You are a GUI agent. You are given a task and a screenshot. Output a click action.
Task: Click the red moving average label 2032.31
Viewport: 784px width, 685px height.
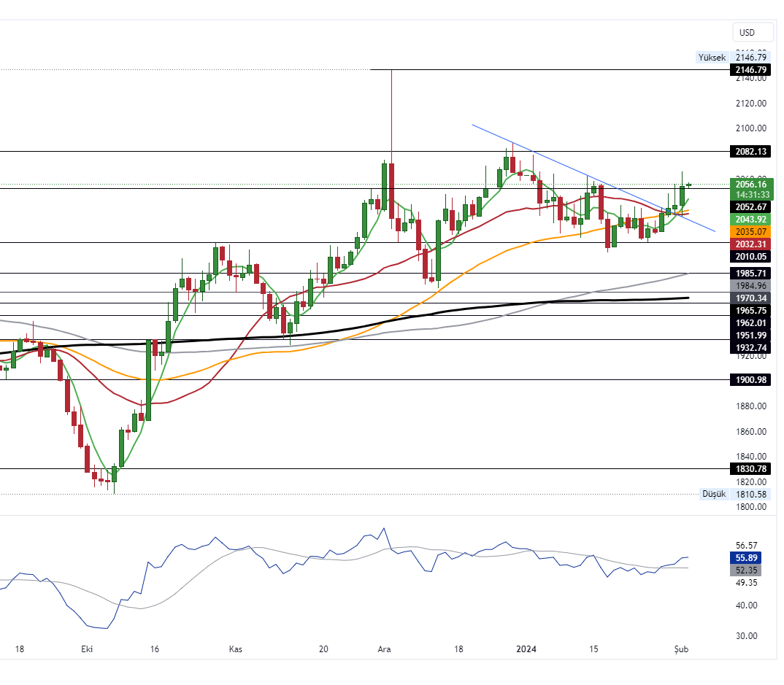point(750,244)
